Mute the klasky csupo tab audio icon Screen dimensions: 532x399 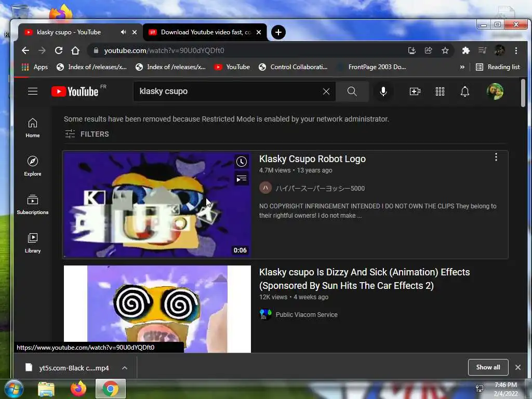(123, 32)
